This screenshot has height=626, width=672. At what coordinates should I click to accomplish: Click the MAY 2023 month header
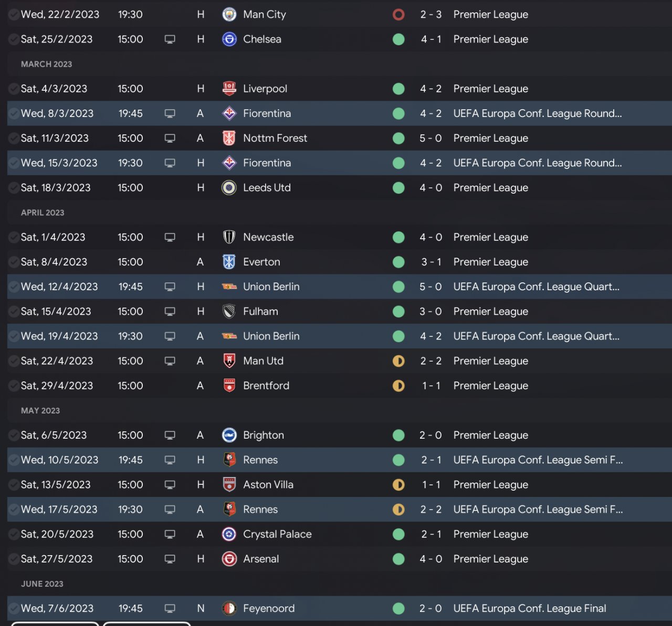pos(40,410)
